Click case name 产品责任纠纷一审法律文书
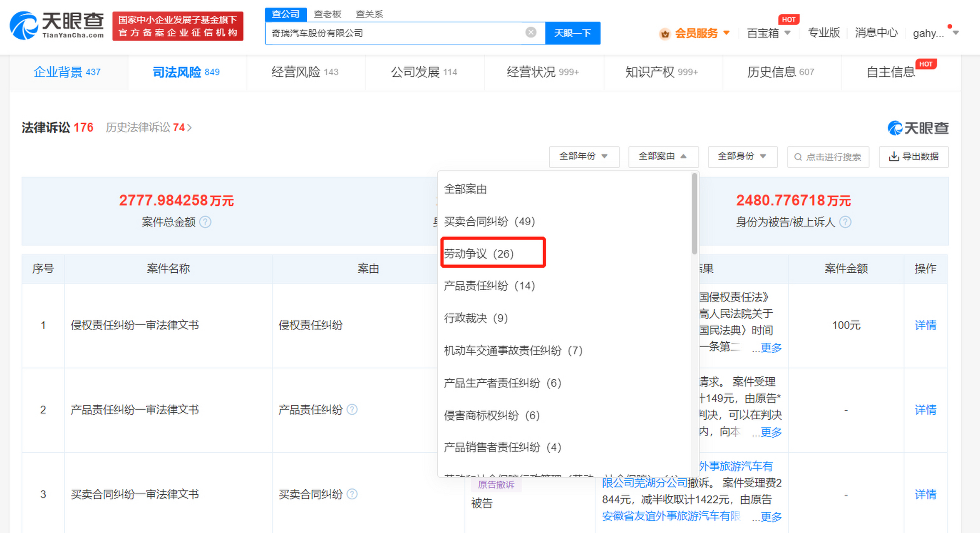This screenshot has height=533, width=980. (135, 410)
